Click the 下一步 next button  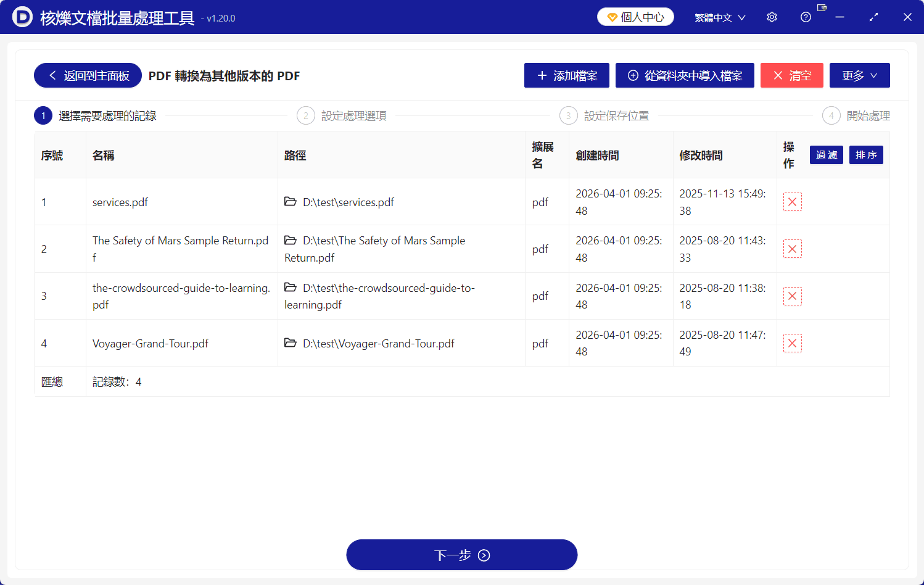tap(461, 554)
